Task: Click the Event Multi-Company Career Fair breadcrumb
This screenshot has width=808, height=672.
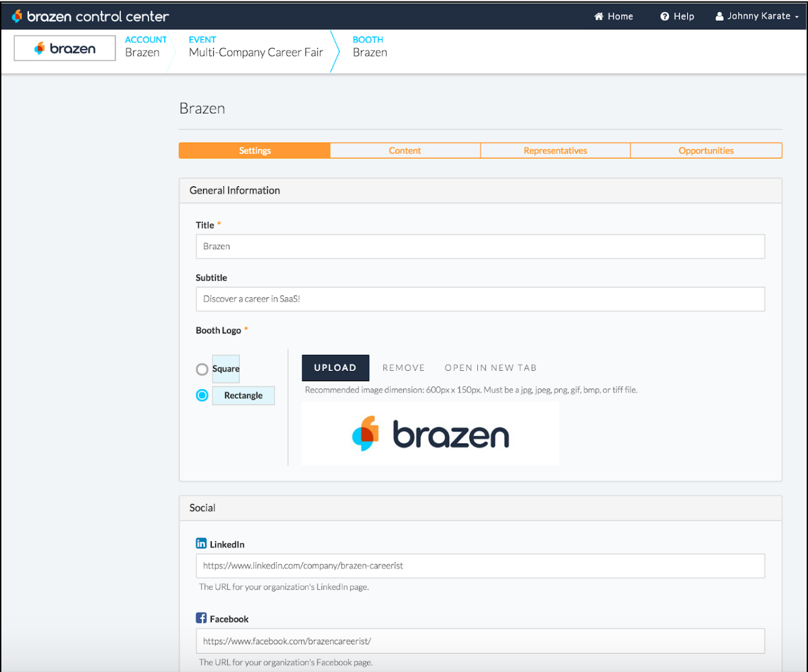Action: [256, 46]
